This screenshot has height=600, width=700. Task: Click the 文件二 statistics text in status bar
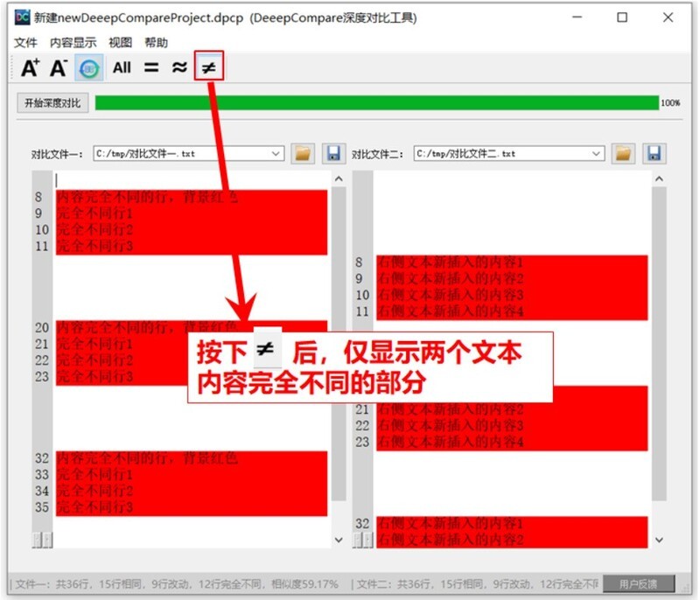[x=478, y=584]
